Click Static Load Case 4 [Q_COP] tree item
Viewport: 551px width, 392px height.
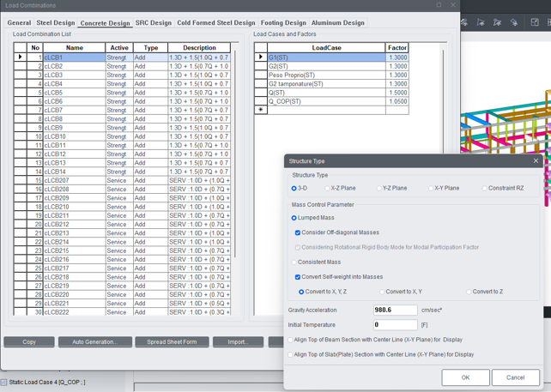(47, 383)
